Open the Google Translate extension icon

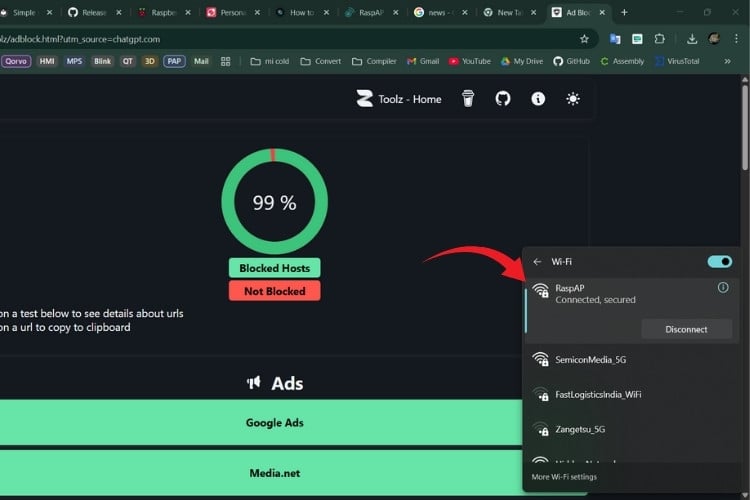(615, 39)
